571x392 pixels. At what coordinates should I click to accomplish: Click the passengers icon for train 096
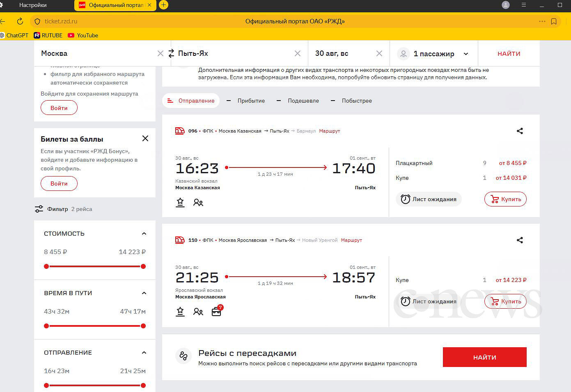[198, 202]
